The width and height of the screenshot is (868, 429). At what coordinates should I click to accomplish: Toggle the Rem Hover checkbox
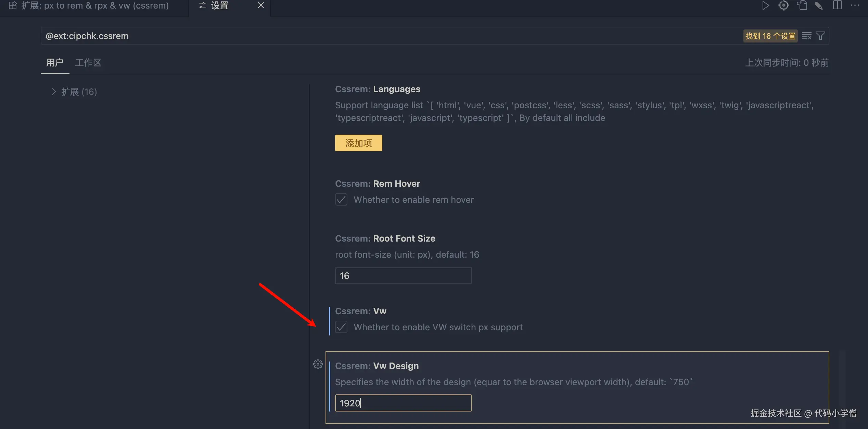coord(341,200)
